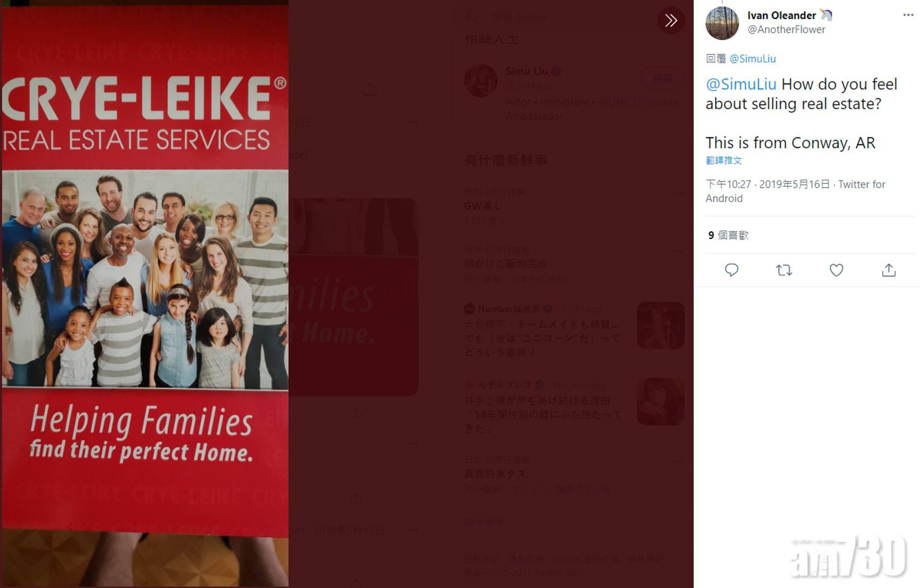Open the share icon under the tweet
The width and height of the screenshot is (920, 588).
888,270
